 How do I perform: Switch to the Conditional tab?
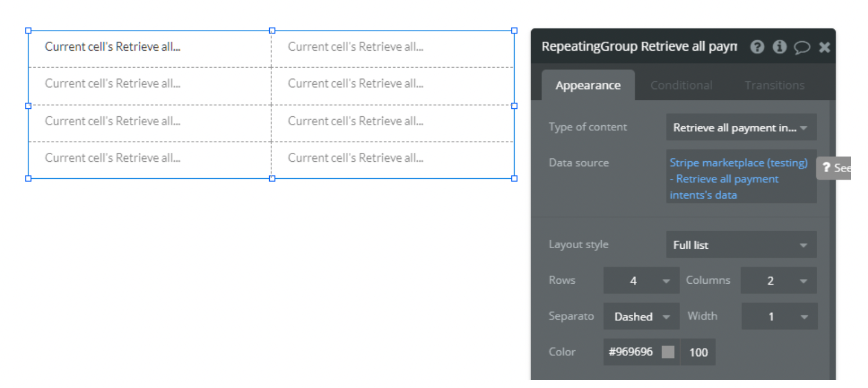coord(681,85)
